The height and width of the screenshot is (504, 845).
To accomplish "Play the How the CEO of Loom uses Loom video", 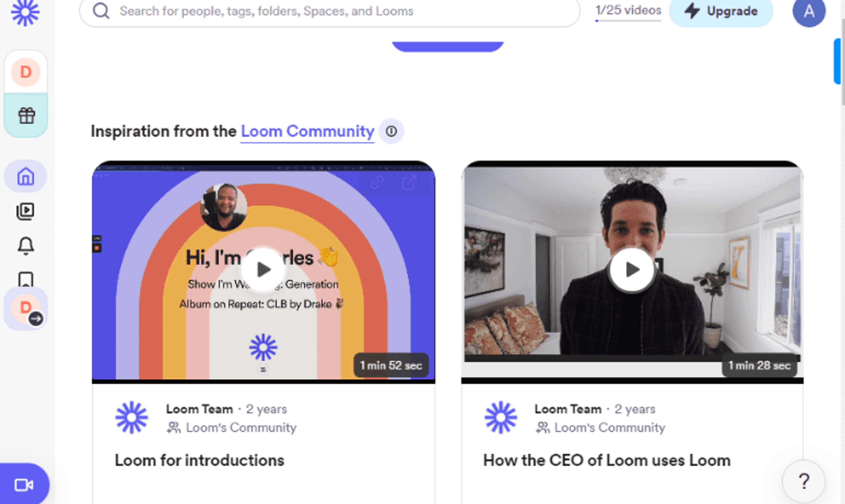I will click(x=632, y=270).
